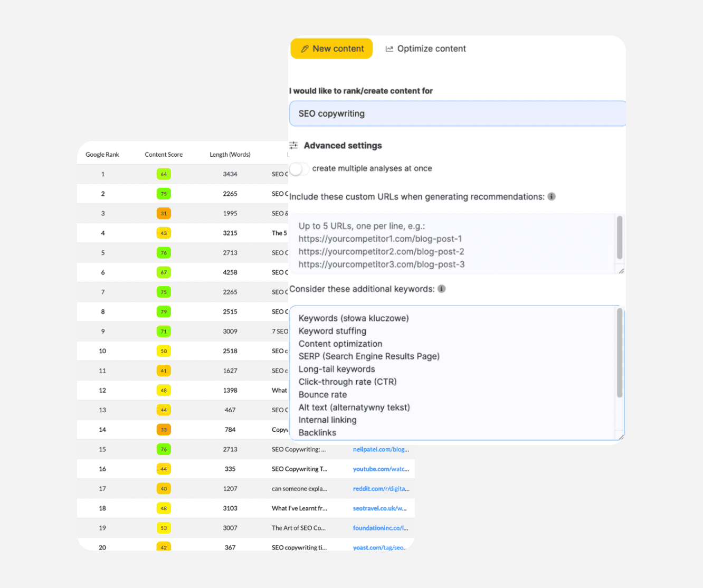The width and height of the screenshot is (703, 588).
Task: Open the reddit.com result link
Action: 381,489
